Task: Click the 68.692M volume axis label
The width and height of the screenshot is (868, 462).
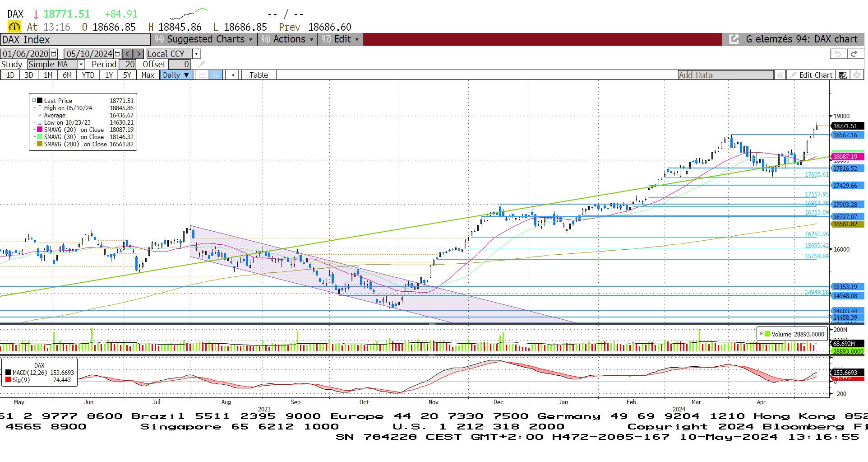Action: [x=847, y=344]
